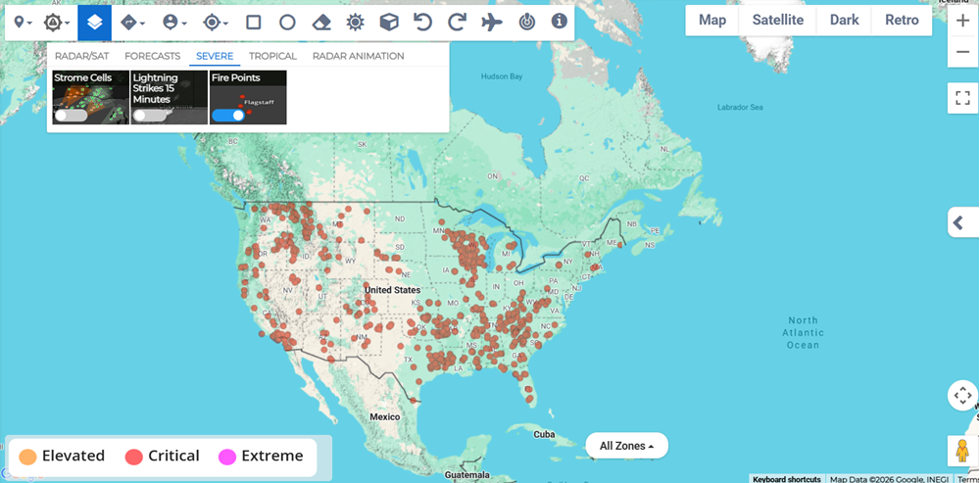Open the RADAR ANIMATION tab
Image resolution: width=980 pixels, height=483 pixels.
(x=358, y=56)
